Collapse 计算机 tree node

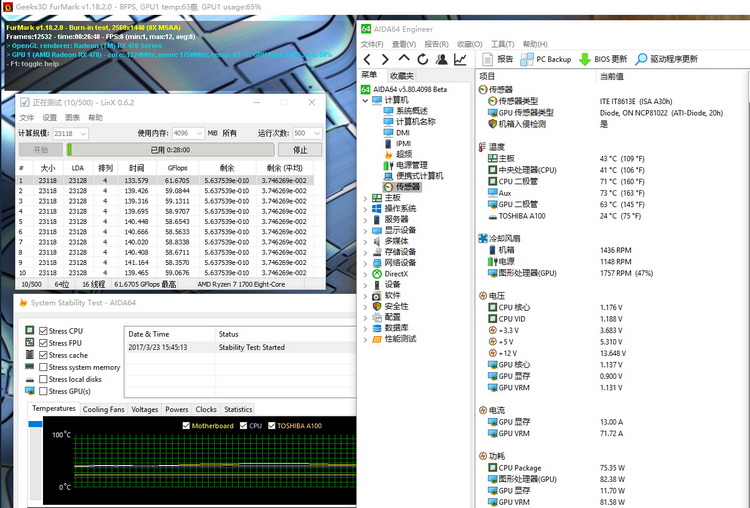[365, 100]
